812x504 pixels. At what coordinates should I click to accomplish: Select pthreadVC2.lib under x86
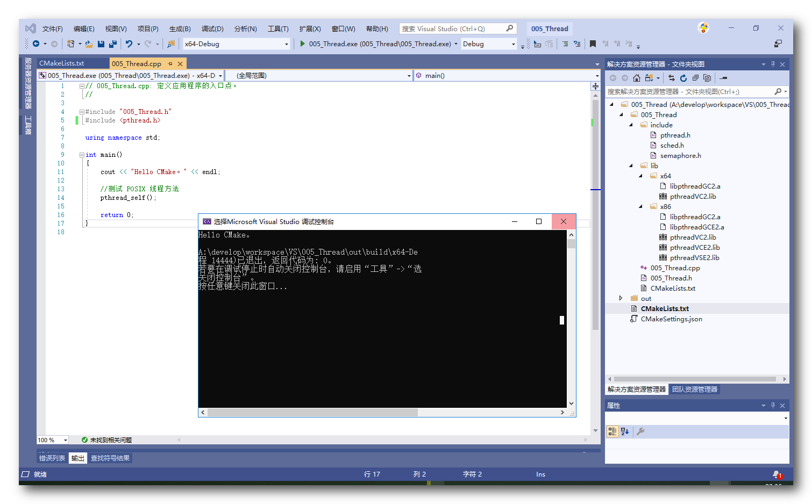coord(694,237)
